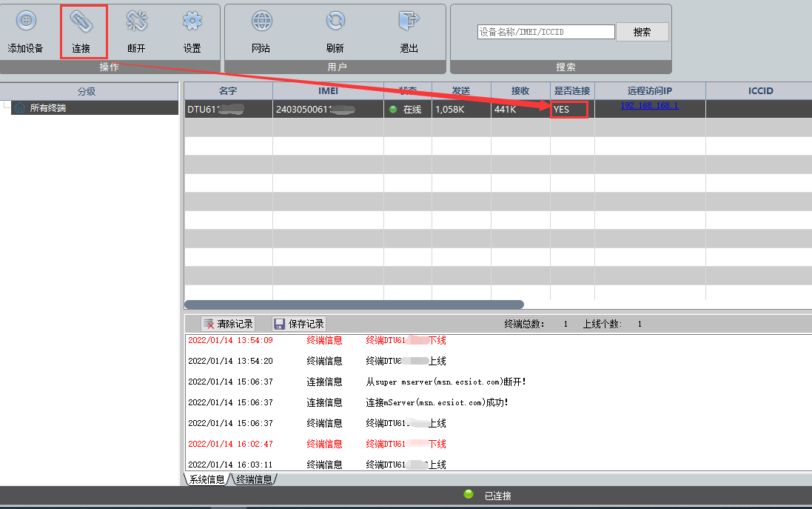Click the 添加设备 (add device) icon
This screenshot has width=812, height=509.
[x=26, y=21]
